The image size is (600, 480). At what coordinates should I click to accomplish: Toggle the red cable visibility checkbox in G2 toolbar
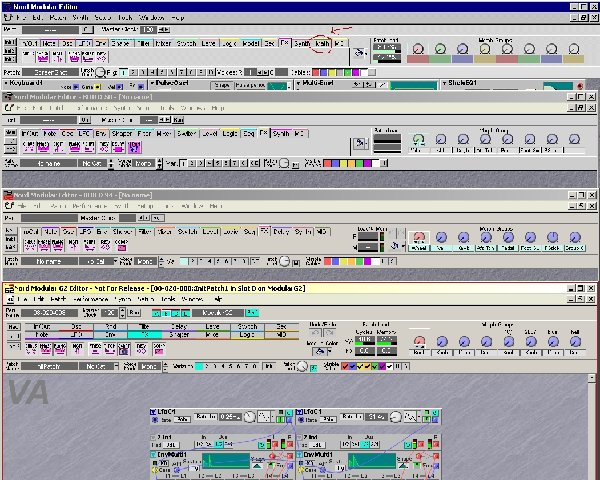tap(346, 366)
